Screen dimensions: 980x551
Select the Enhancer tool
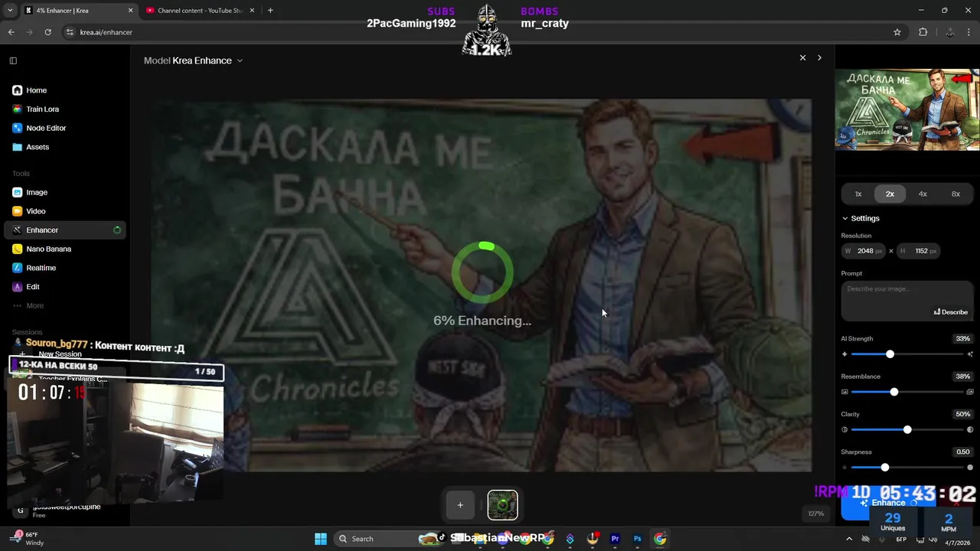click(x=65, y=230)
